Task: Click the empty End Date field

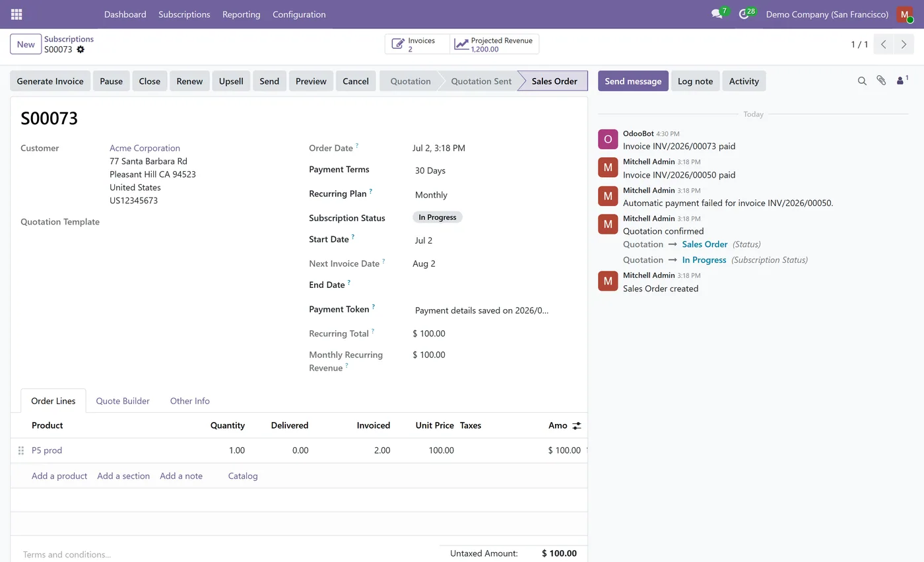Action: pos(494,285)
